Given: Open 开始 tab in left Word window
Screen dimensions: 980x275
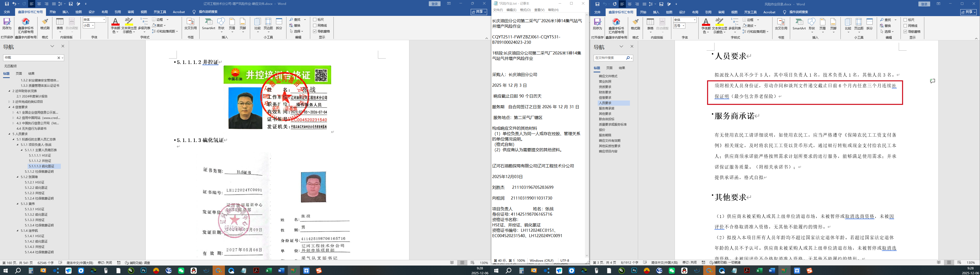Looking at the screenshot, I should tap(52, 12).
